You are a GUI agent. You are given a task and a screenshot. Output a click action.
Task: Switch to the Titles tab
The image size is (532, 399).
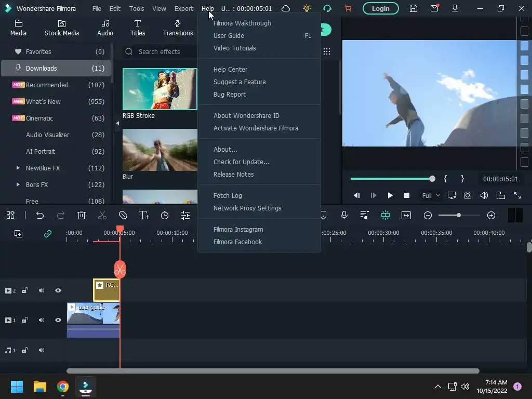point(137,28)
